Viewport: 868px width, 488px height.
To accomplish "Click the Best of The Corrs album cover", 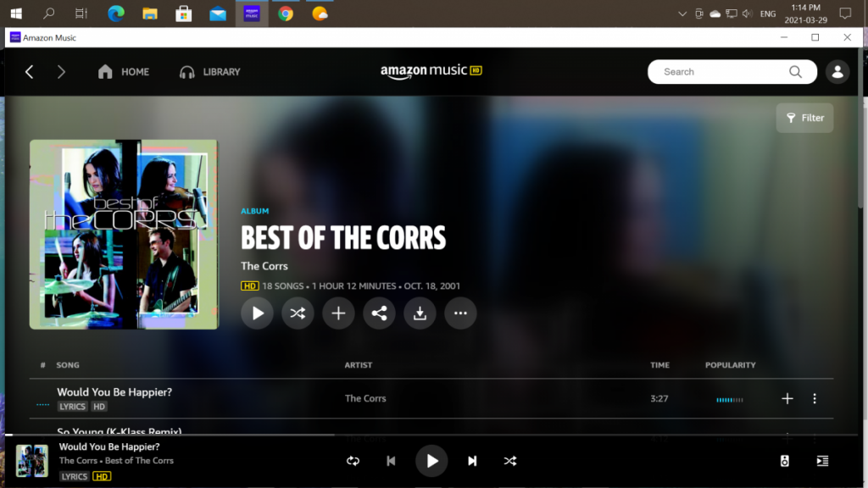I will coord(124,235).
